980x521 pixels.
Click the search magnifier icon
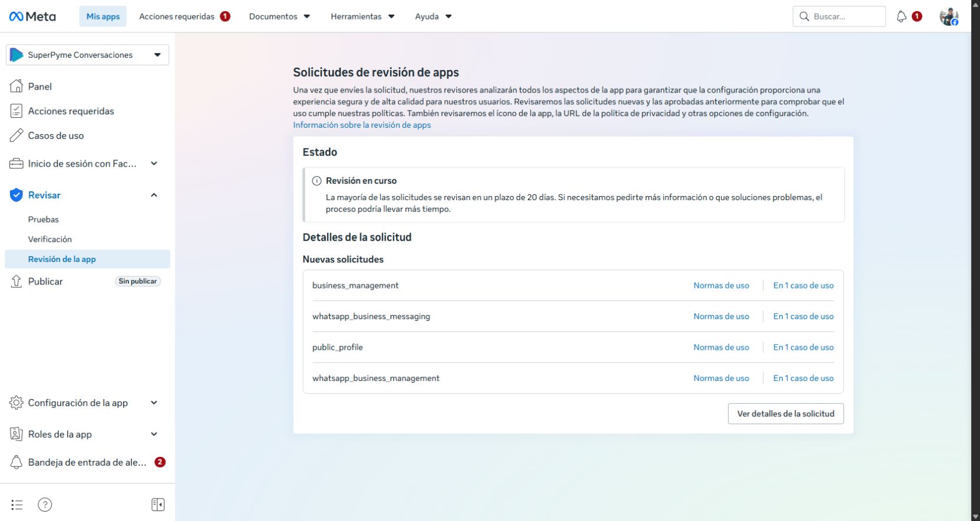coord(804,16)
